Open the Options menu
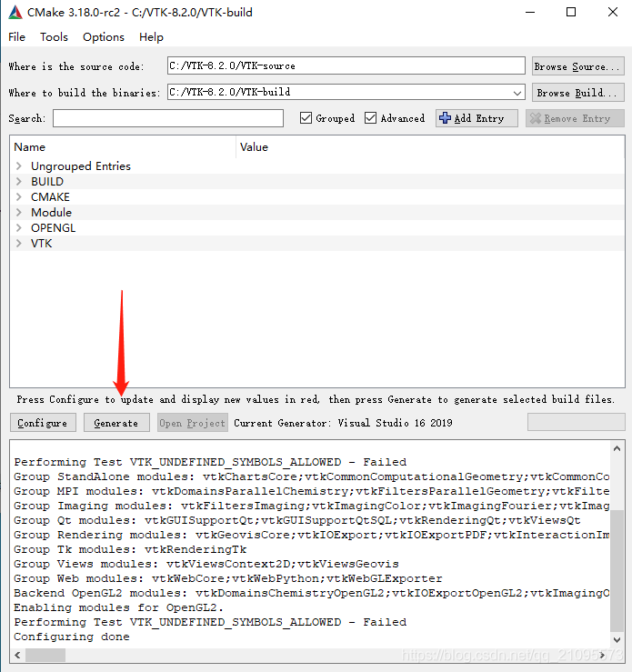Image resolution: width=632 pixels, height=672 pixels. (104, 37)
